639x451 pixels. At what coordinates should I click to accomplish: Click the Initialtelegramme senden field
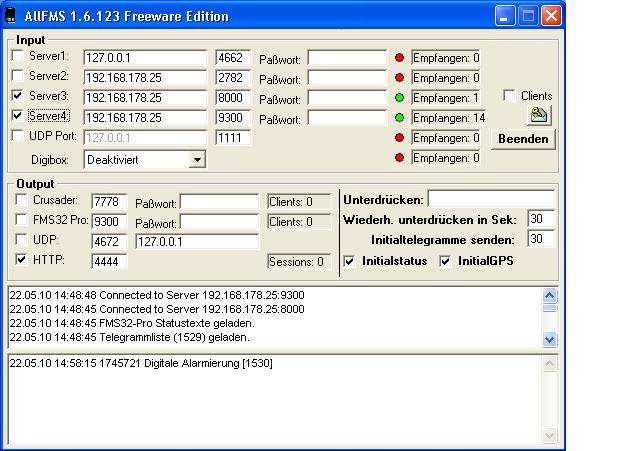(541, 239)
